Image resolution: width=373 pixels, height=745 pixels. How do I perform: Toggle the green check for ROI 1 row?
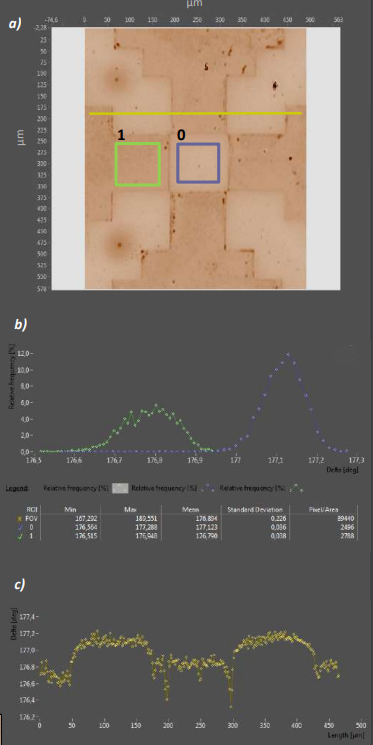pyautogui.click(x=19, y=535)
